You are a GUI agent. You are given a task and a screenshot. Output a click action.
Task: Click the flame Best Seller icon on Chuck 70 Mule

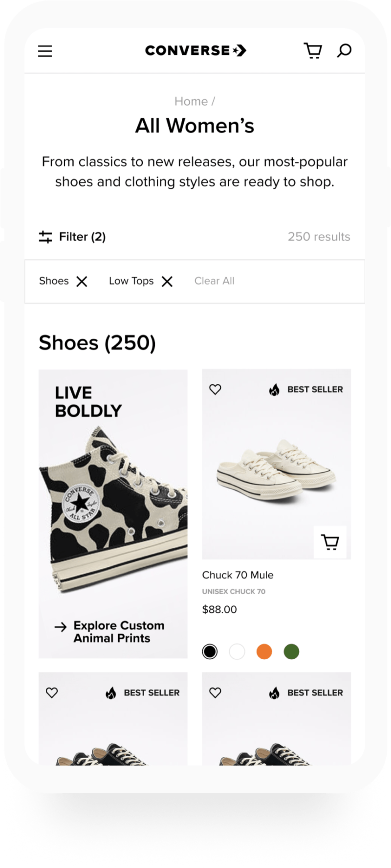pos(274,389)
